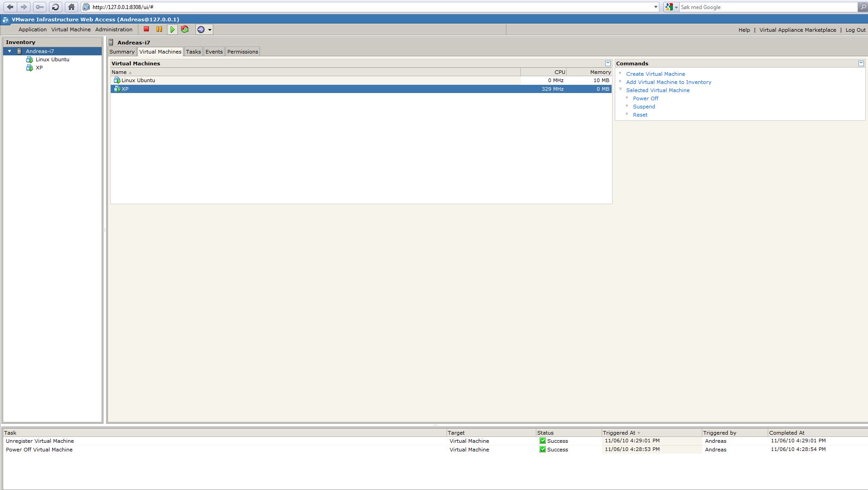Click the key icon in browser toolbar
868x490 pixels.
pos(39,7)
